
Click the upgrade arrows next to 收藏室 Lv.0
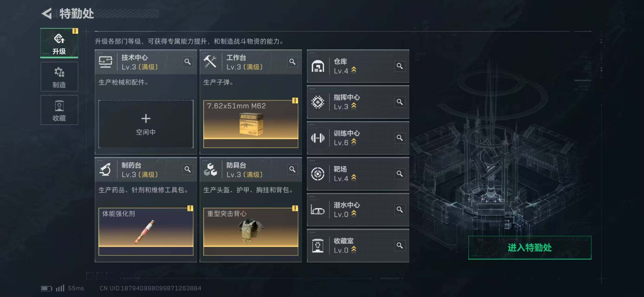354,249
